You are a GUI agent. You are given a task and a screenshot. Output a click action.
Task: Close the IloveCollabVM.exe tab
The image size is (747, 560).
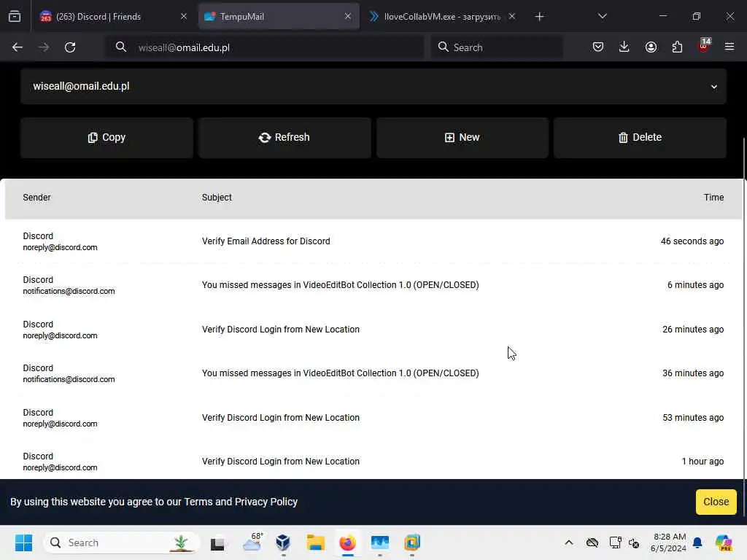tap(511, 17)
